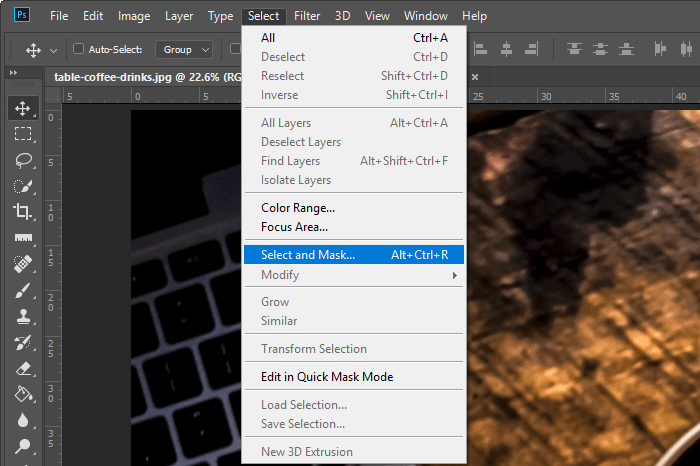
Task: Close the open Select menu
Action: (x=263, y=16)
